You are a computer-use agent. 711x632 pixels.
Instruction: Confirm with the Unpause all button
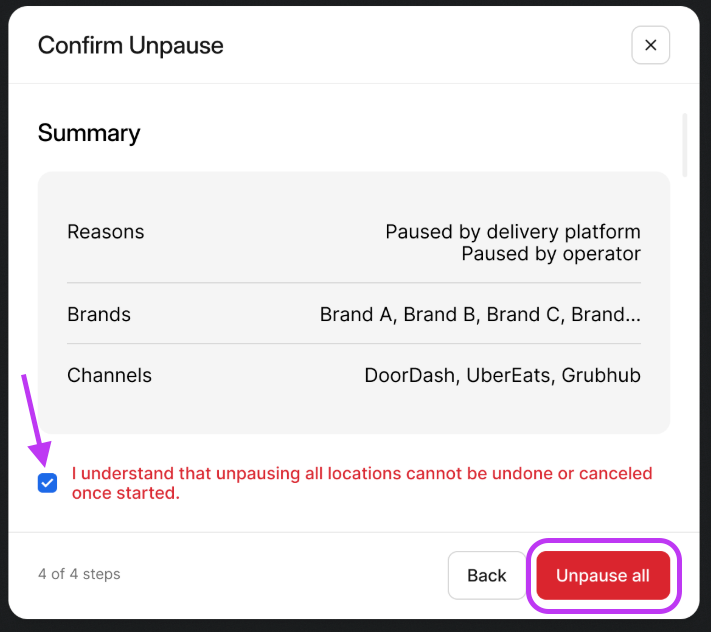(603, 575)
